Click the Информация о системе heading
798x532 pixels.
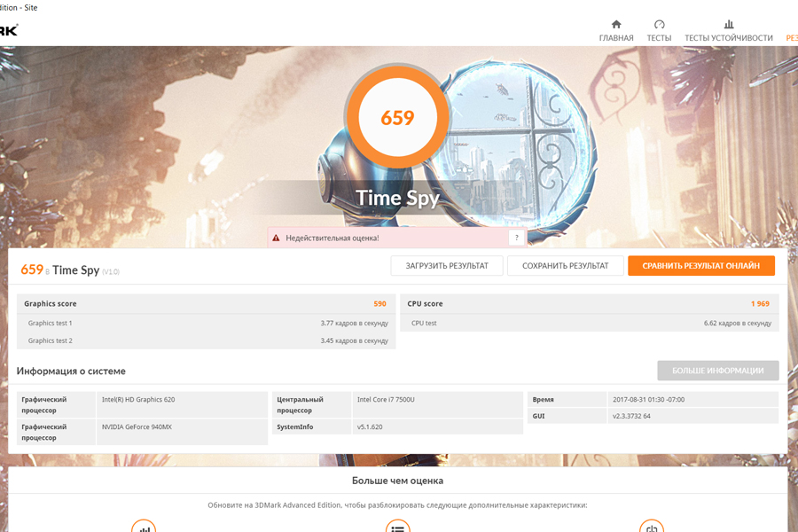click(x=71, y=372)
